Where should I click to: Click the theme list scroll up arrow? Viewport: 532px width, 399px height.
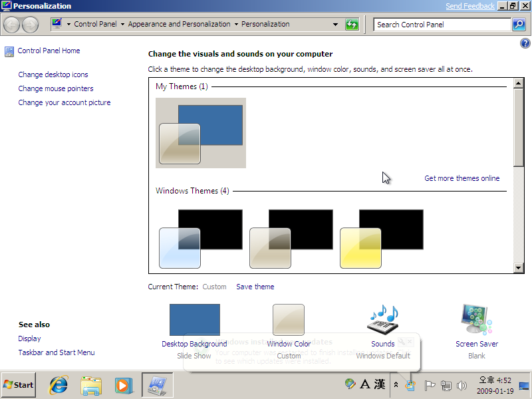(x=519, y=83)
